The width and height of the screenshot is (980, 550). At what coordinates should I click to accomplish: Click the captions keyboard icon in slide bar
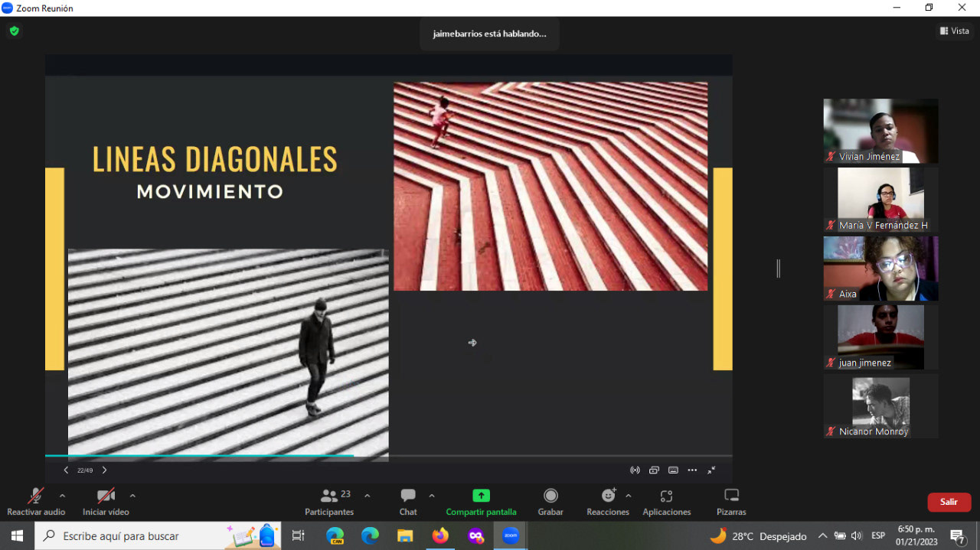coord(673,470)
